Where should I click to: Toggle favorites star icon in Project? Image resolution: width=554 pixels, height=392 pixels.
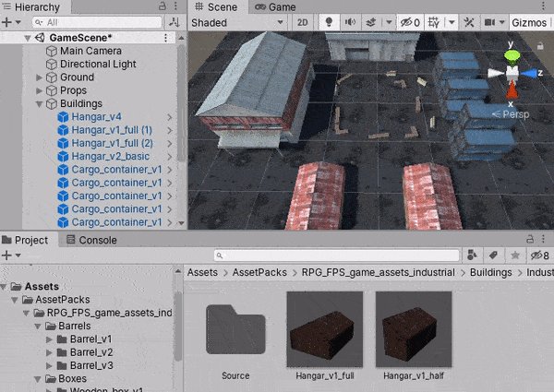pos(515,255)
